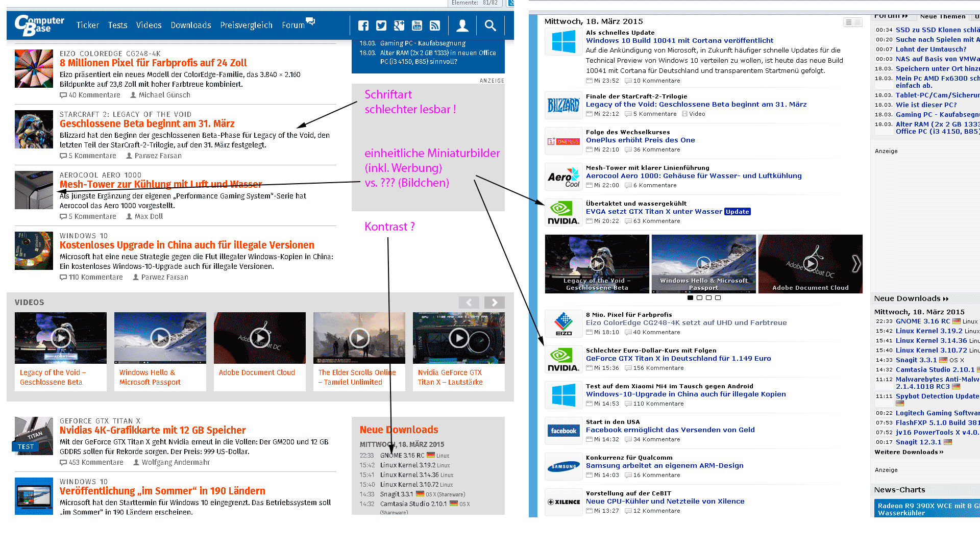Open Windows 10 Build 10041 article link

pyautogui.click(x=679, y=41)
